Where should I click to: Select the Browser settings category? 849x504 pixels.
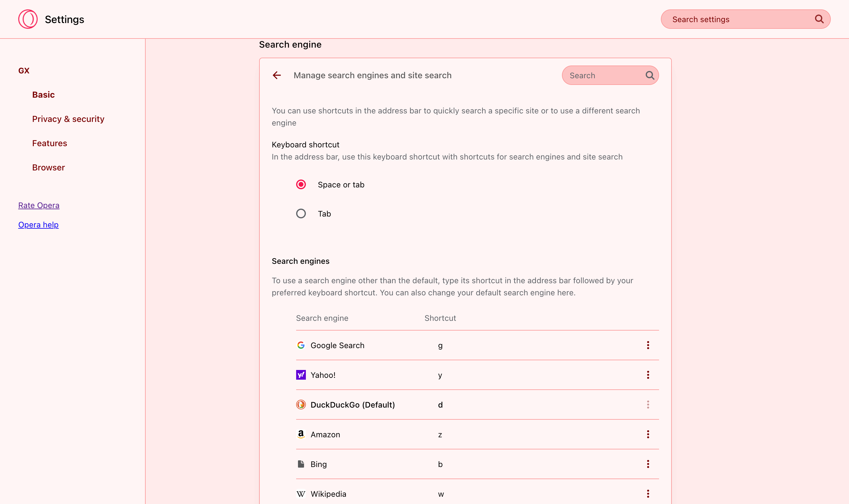coord(49,167)
